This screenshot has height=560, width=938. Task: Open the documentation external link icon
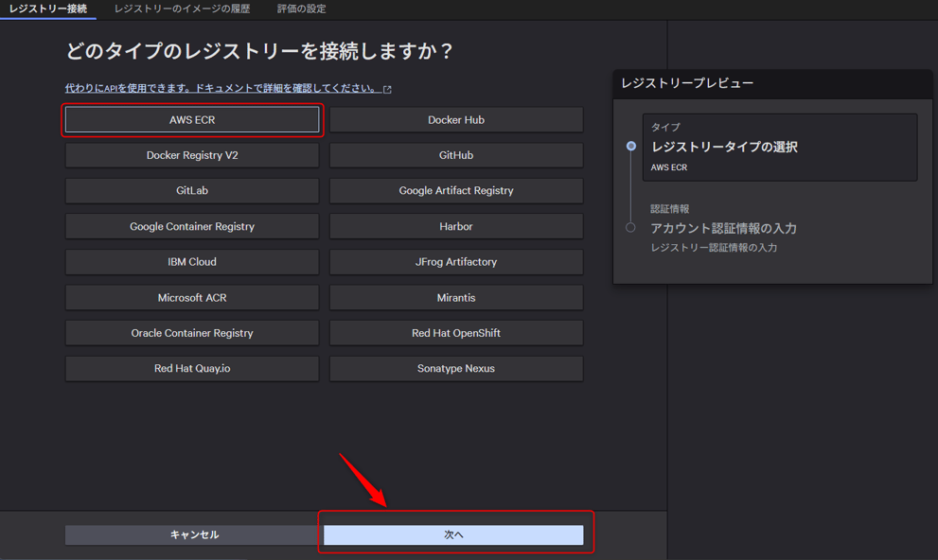coord(385,88)
